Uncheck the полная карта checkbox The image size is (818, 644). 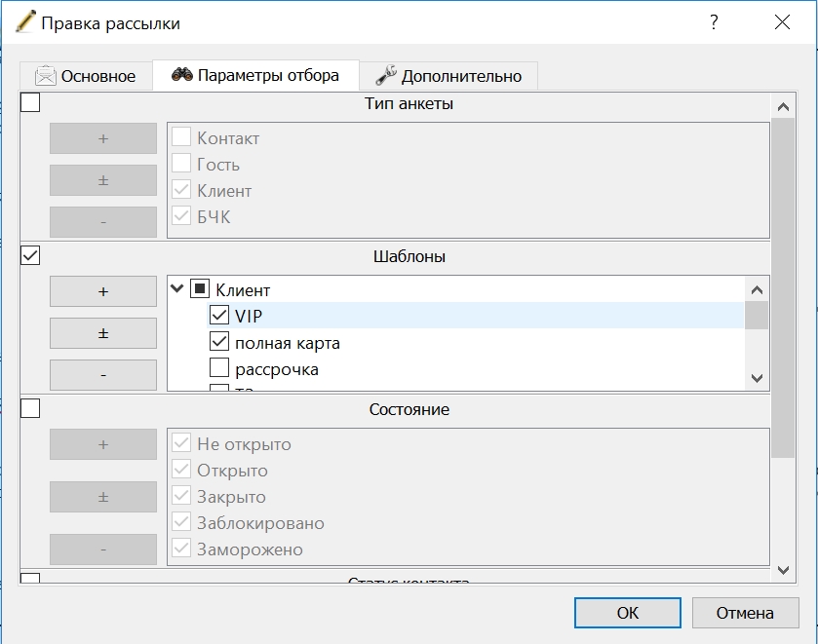[219, 341]
